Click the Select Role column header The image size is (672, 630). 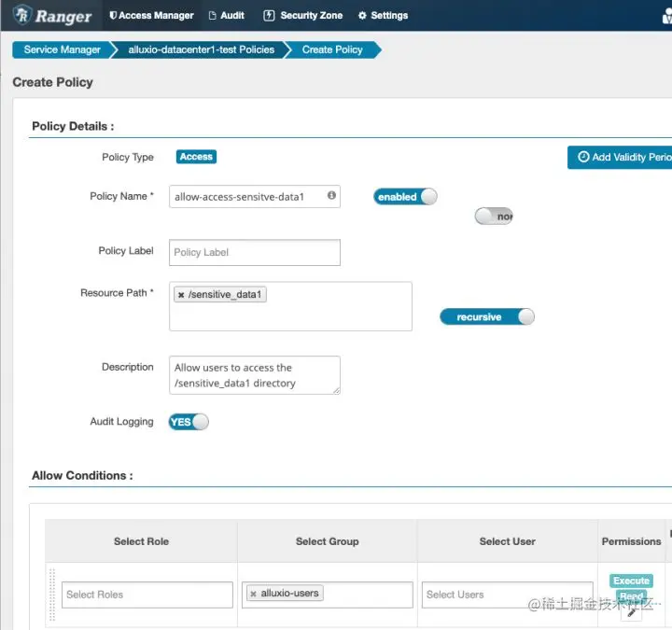(142, 541)
